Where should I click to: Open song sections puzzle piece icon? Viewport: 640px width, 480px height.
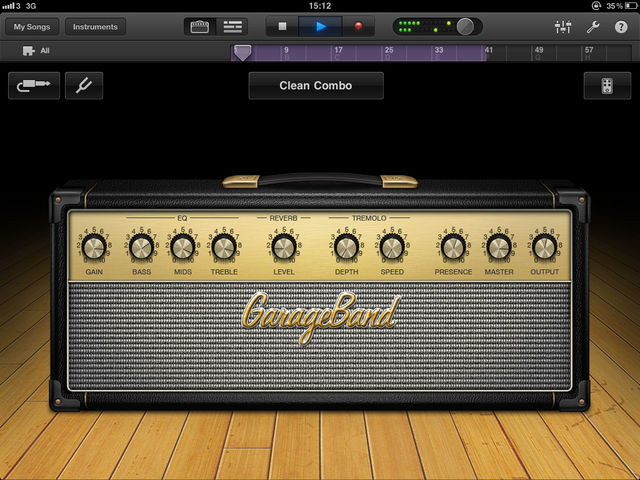pos(29,51)
